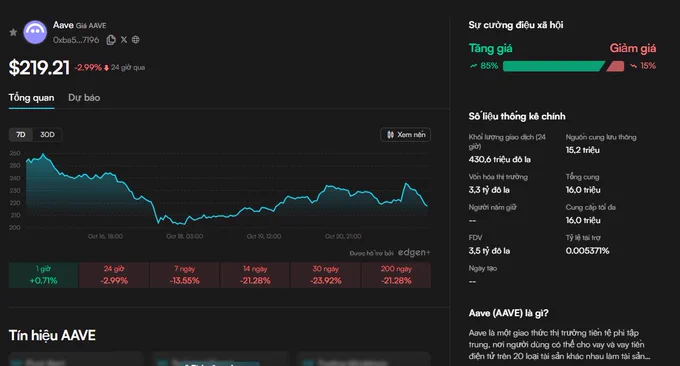680x366 pixels.
Task: Click the 3,5 tỷ đô la FDV value
Action: (x=489, y=251)
